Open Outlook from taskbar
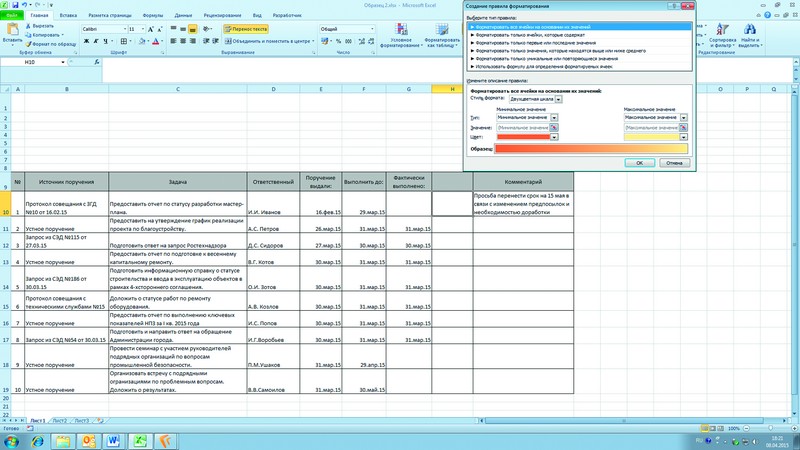 point(88,441)
